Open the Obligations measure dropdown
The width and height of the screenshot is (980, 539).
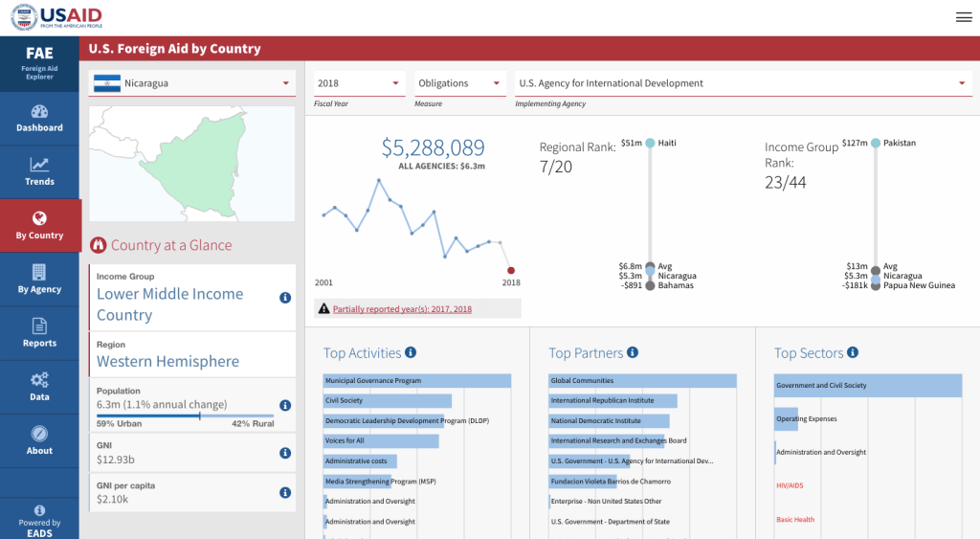tap(460, 83)
